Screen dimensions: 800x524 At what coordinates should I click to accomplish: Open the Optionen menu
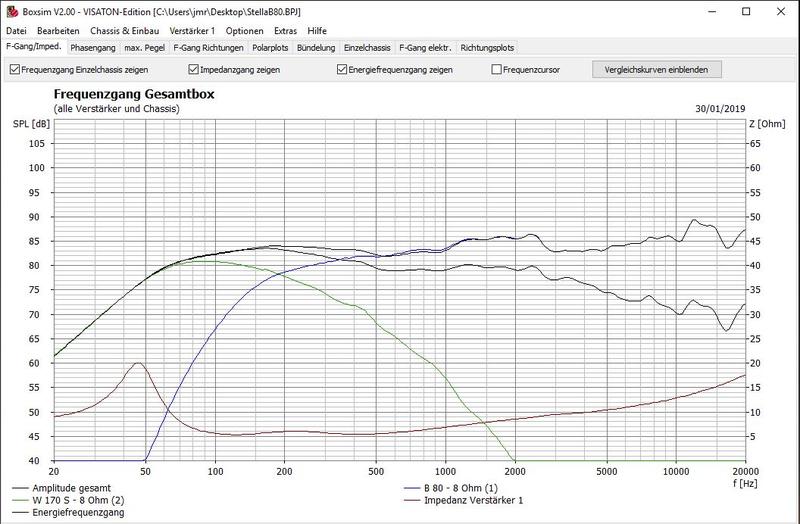click(x=244, y=31)
